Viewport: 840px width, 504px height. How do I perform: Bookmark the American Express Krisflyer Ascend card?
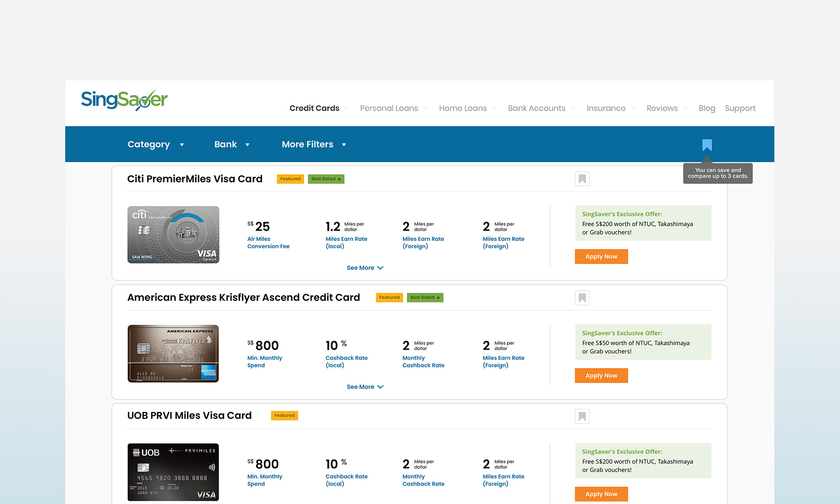click(x=582, y=298)
